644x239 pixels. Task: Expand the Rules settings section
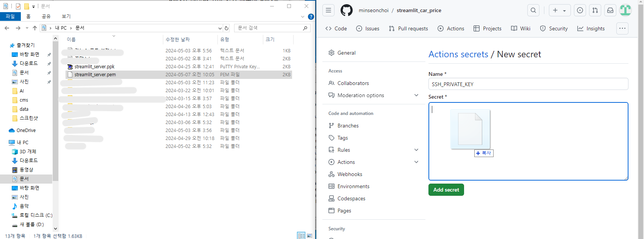tap(374, 150)
